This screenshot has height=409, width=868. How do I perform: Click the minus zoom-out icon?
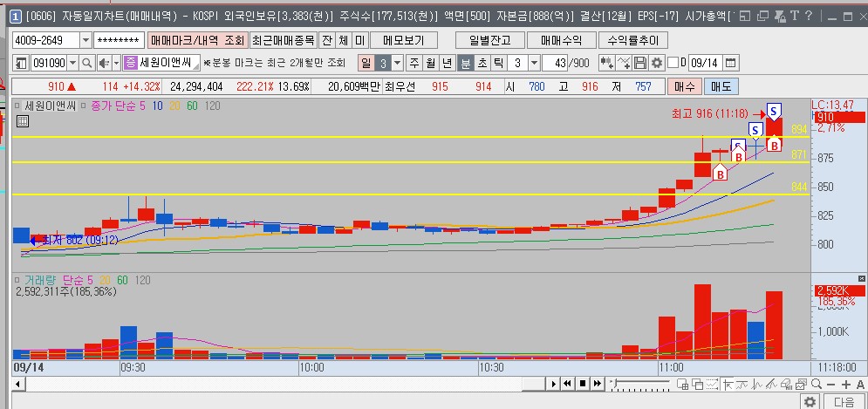coord(830,384)
